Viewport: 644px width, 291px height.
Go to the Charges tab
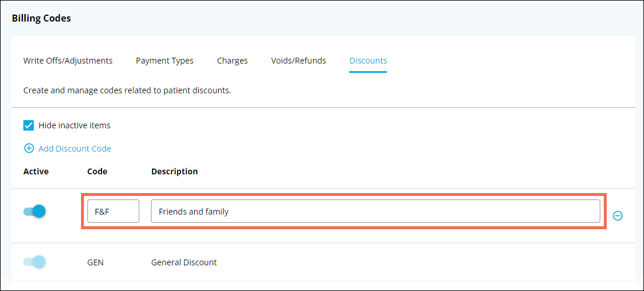(232, 61)
